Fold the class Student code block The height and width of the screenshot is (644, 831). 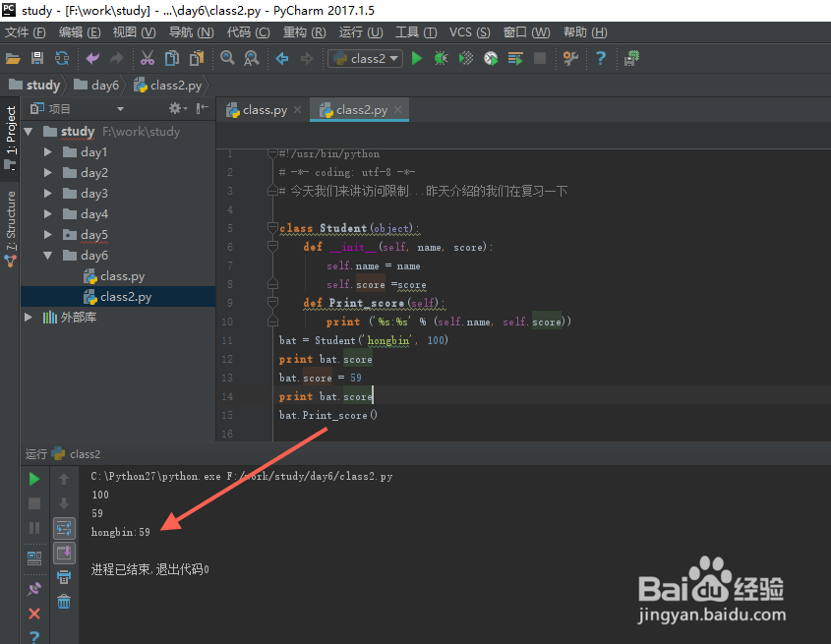click(273, 228)
